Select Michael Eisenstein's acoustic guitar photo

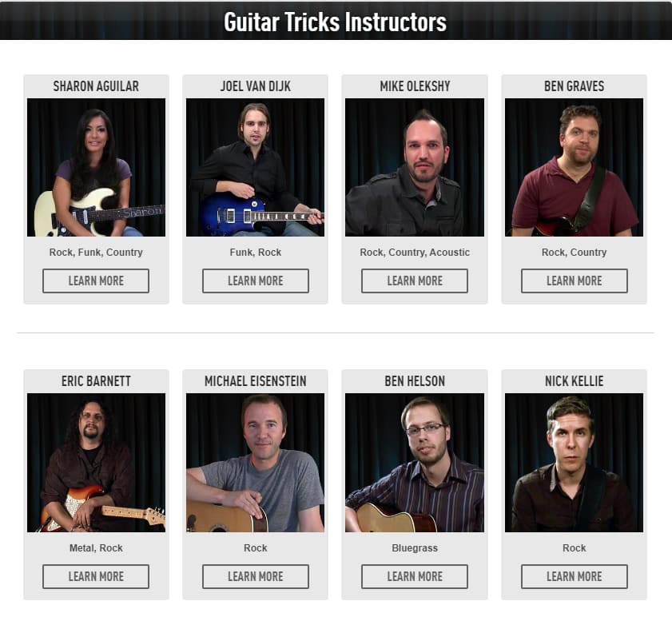[x=256, y=463]
